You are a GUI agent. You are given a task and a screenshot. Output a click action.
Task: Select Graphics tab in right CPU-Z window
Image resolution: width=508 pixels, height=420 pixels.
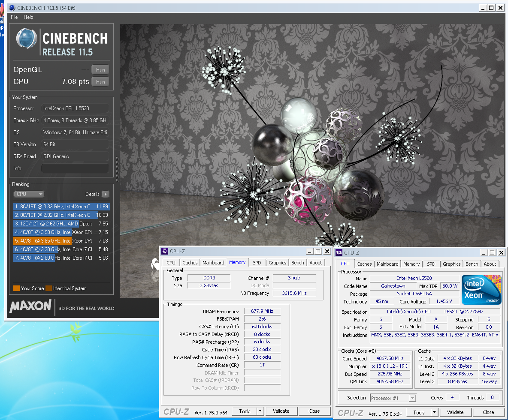(x=452, y=264)
